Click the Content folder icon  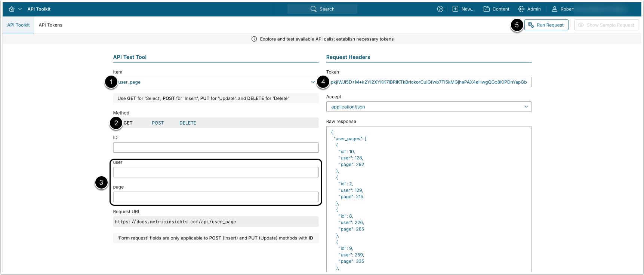pos(486,9)
